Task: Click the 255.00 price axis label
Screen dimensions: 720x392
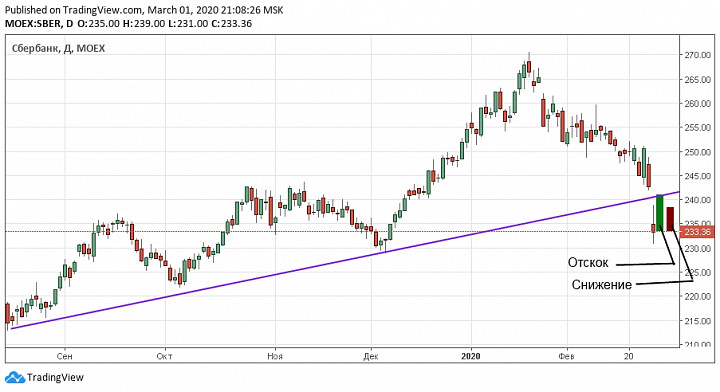Action: point(698,128)
